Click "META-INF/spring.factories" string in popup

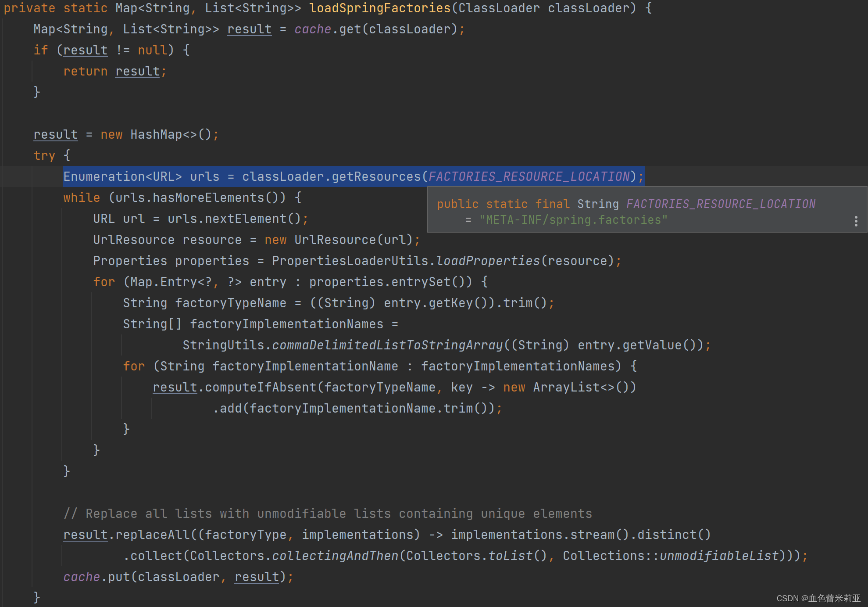click(x=573, y=220)
